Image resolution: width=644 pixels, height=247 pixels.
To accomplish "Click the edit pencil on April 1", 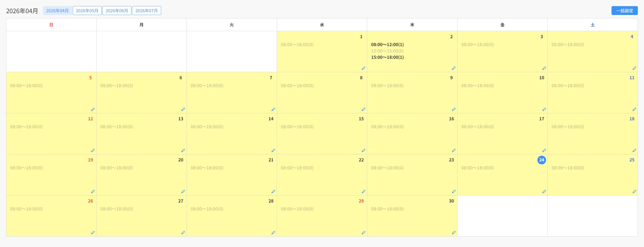I will coord(364,68).
